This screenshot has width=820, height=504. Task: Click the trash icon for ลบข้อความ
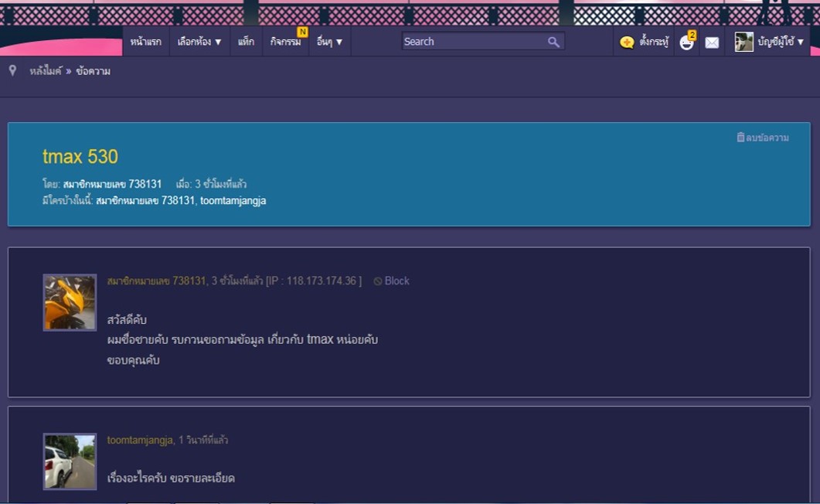coord(740,137)
